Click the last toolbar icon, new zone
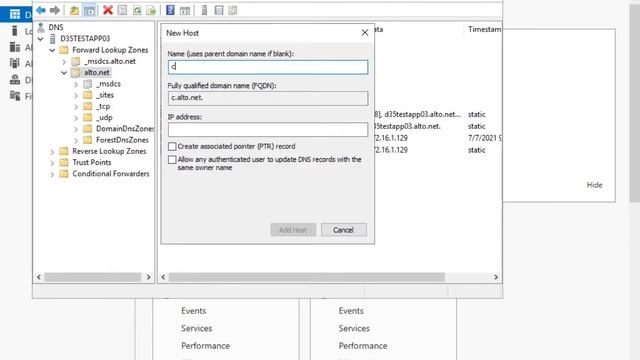The width and height of the screenshot is (640, 360). click(x=233, y=10)
